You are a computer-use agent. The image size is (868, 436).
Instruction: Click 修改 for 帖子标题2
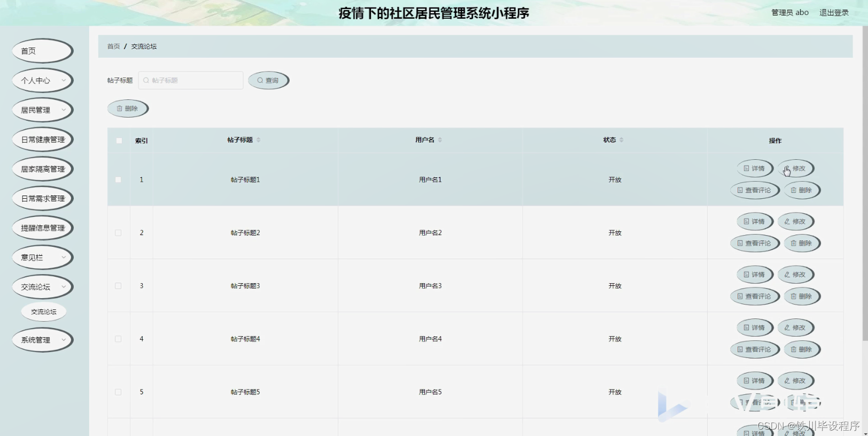point(795,221)
